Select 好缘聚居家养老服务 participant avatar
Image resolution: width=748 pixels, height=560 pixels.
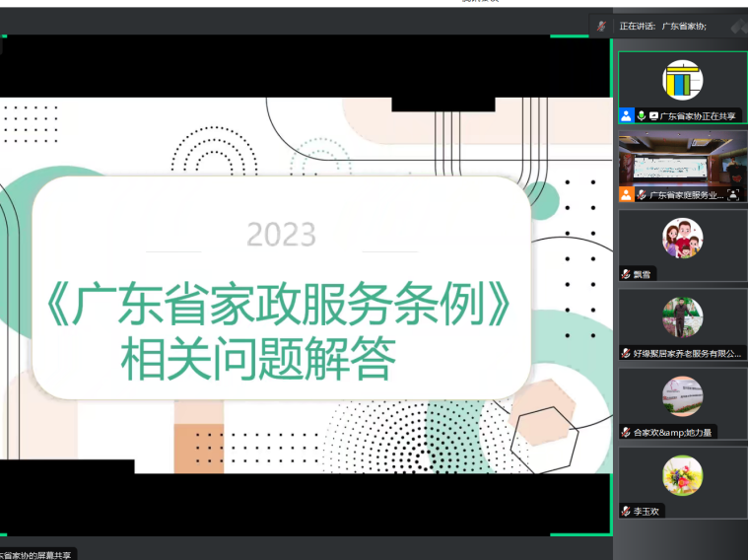(x=682, y=316)
